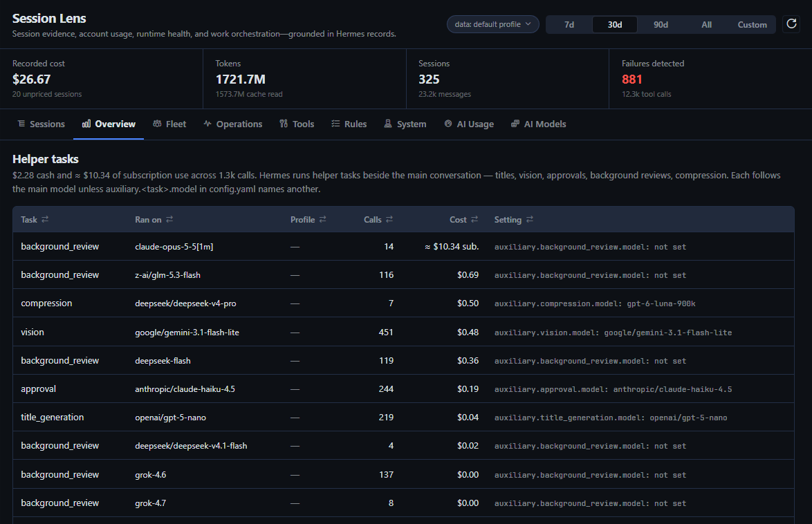This screenshot has width=812, height=524.
Task: Click deepseek/deepseek-v4.1-flash model name
Action: coord(191,446)
